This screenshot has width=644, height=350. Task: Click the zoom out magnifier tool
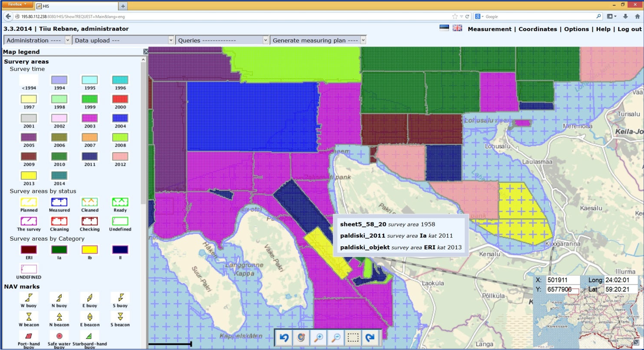pos(336,338)
